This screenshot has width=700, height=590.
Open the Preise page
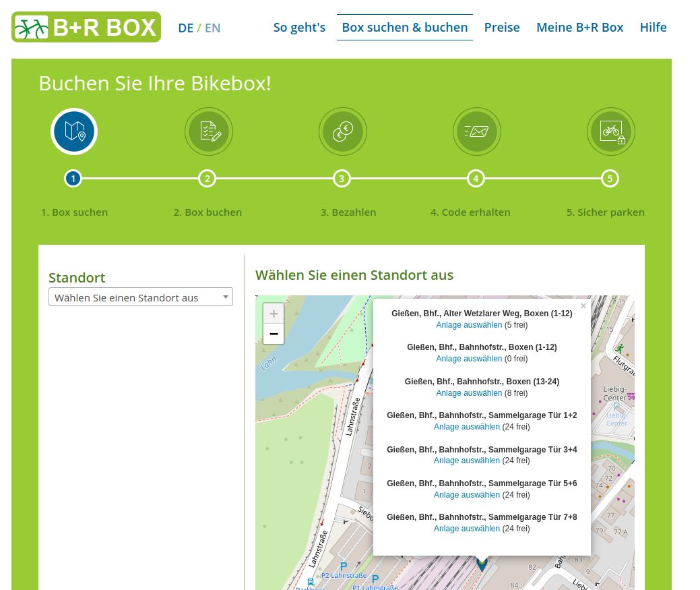tap(502, 28)
